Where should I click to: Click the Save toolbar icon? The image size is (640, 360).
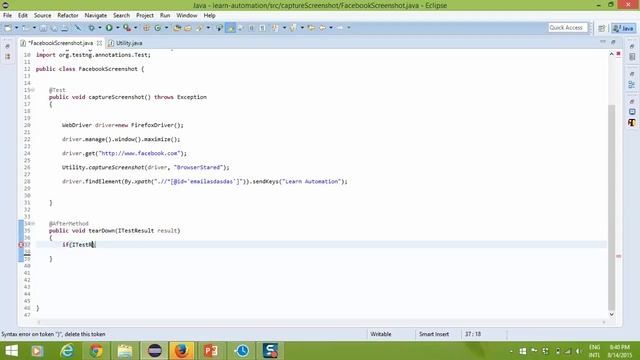point(43,28)
